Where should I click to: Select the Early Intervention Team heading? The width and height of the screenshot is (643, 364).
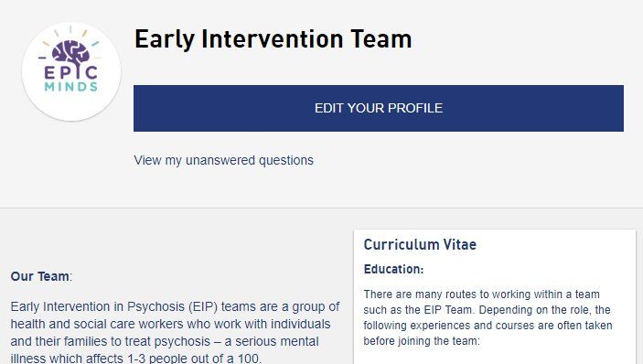coord(273,39)
